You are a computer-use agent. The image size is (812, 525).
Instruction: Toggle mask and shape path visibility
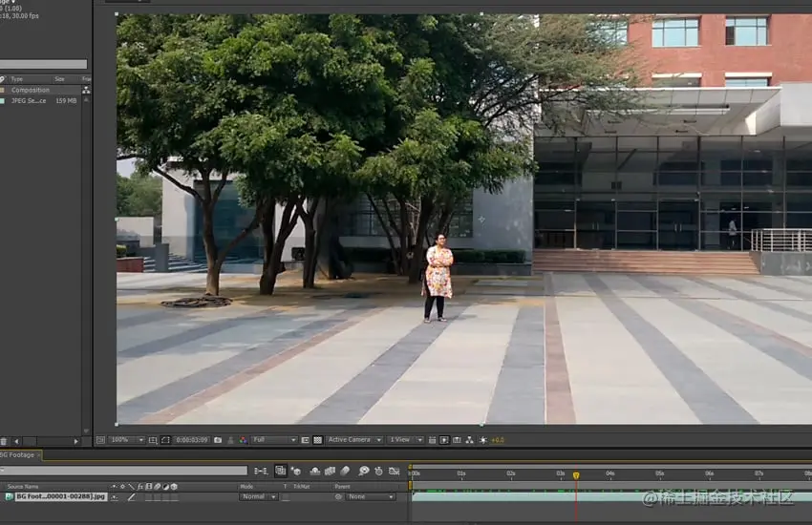point(165,440)
